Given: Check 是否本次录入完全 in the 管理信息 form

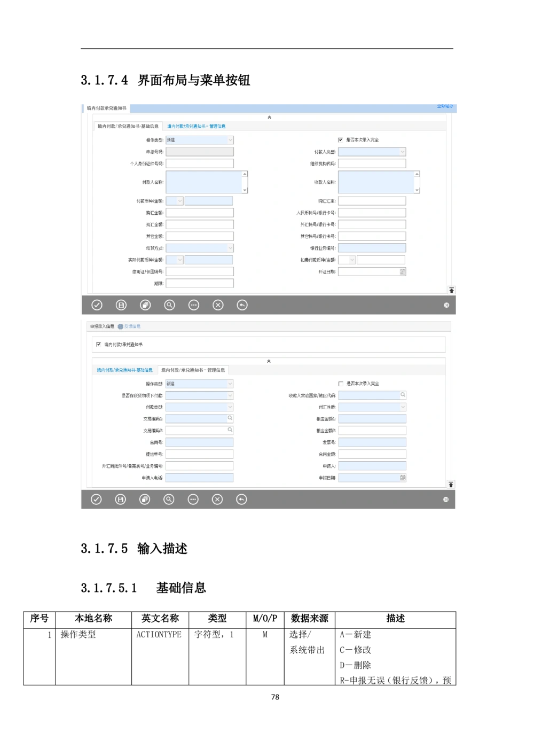Looking at the screenshot, I should [341, 384].
